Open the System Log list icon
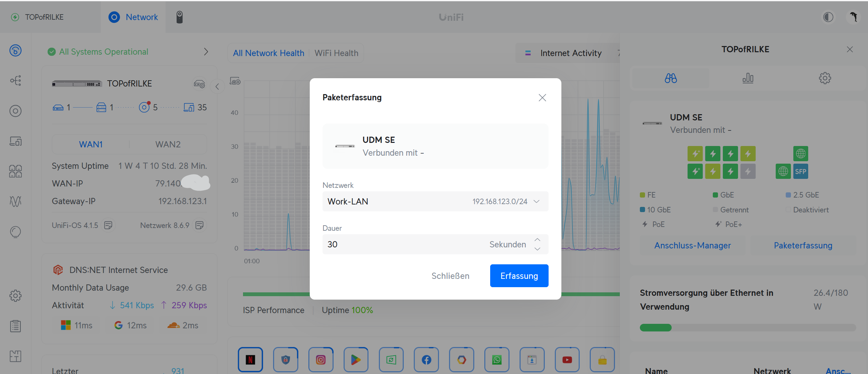 click(16, 326)
